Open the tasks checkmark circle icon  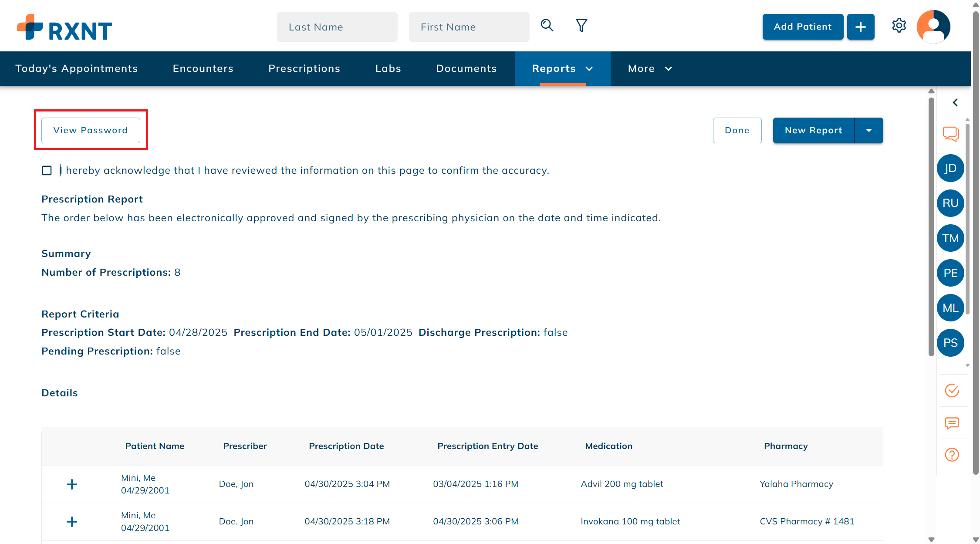[952, 390]
